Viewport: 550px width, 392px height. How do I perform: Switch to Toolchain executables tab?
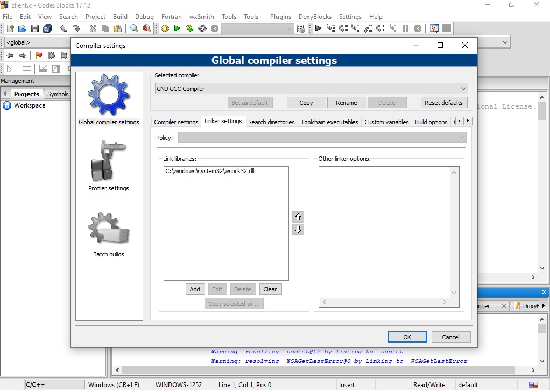click(329, 122)
